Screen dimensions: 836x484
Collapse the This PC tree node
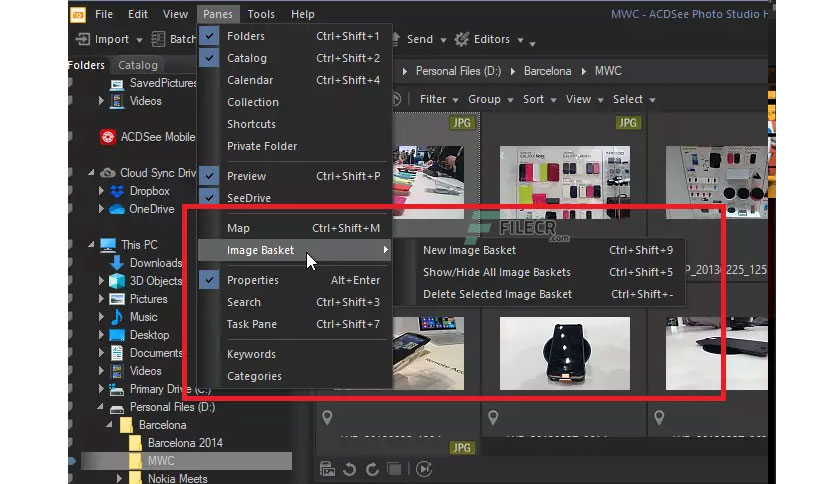[91, 244]
